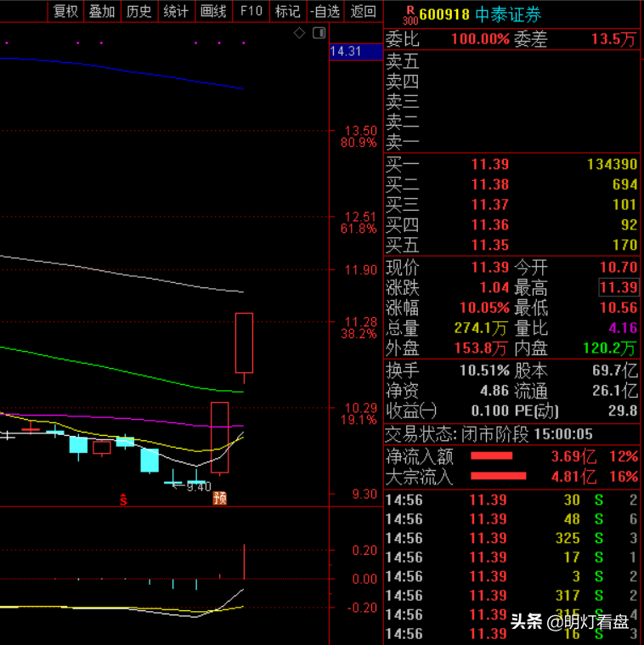
Task: Click the 买二 price 11.38
Action: tap(490, 184)
